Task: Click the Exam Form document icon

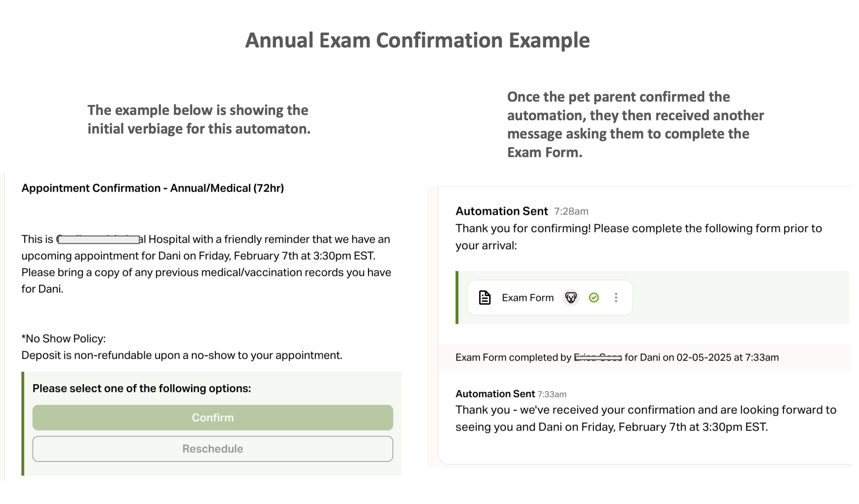Action: point(484,298)
